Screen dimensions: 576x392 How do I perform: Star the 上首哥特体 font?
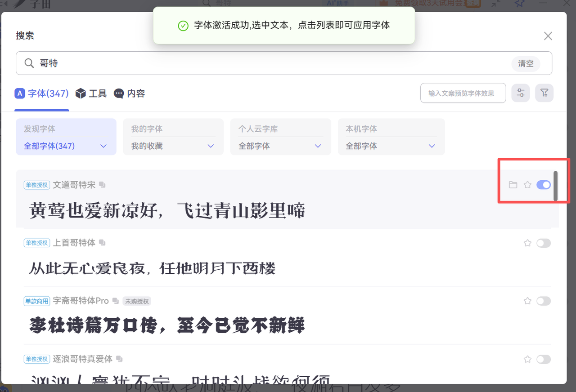click(x=527, y=243)
